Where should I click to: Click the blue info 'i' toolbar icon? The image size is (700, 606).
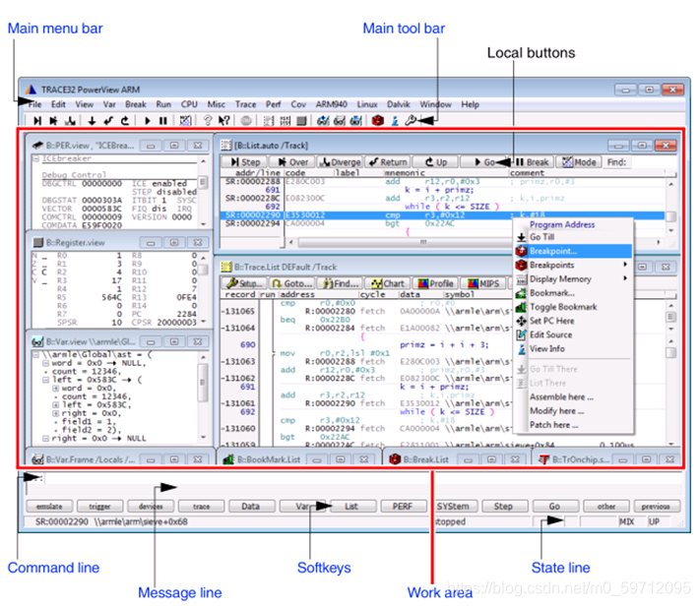(x=395, y=120)
